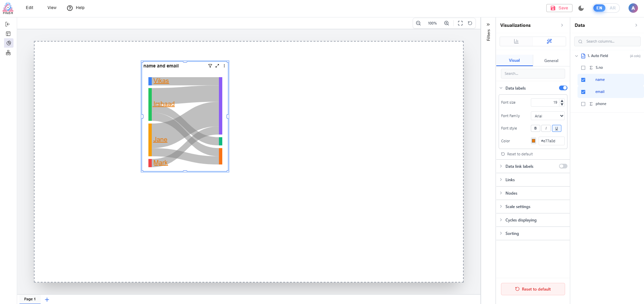Click the fit to screen icon
The width and height of the screenshot is (644, 304).
[x=460, y=23]
